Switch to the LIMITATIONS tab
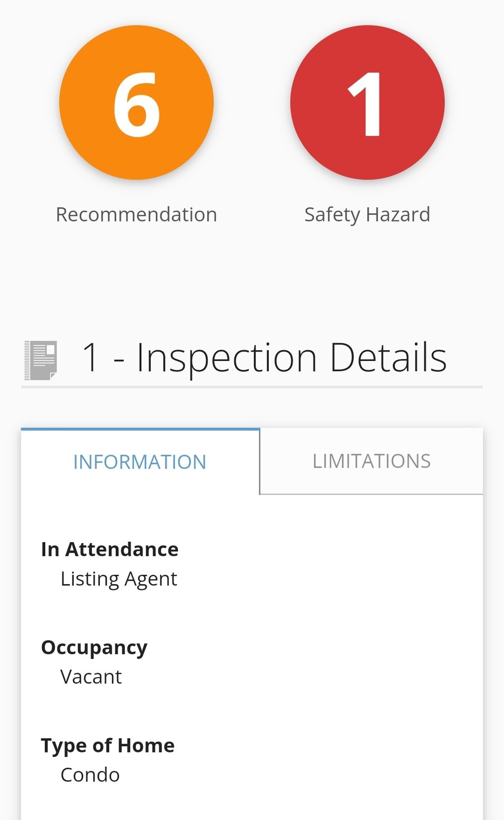 tap(371, 461)
